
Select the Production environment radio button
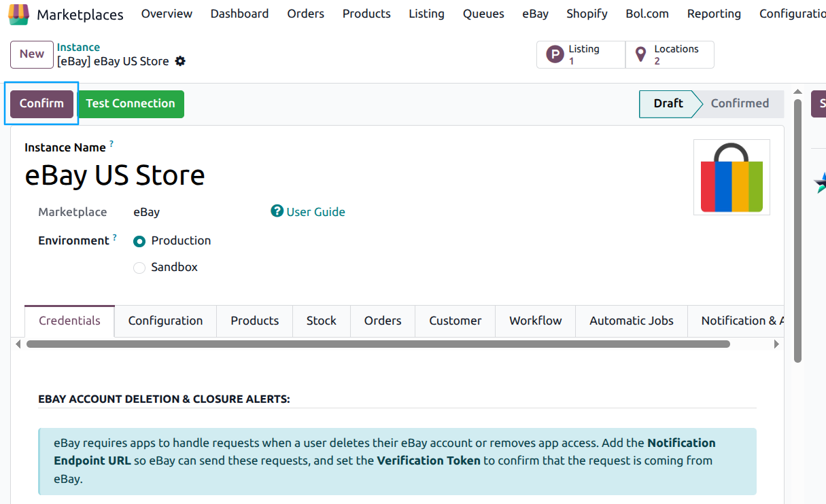[139, 241]
